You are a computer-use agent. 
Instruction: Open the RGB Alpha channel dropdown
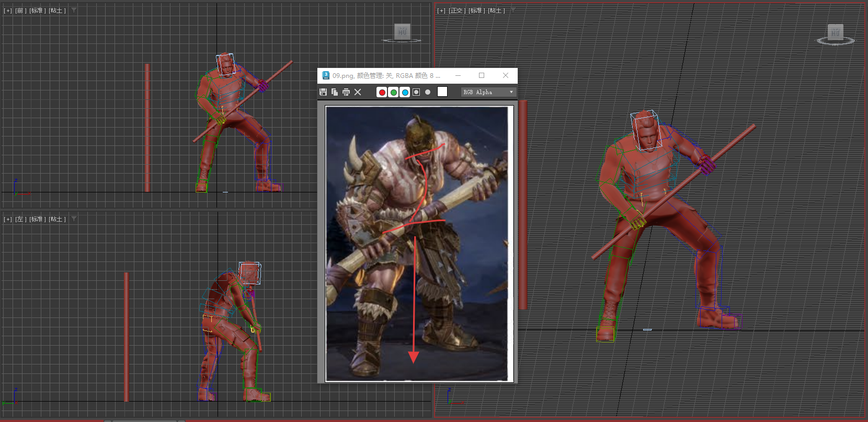489,92
